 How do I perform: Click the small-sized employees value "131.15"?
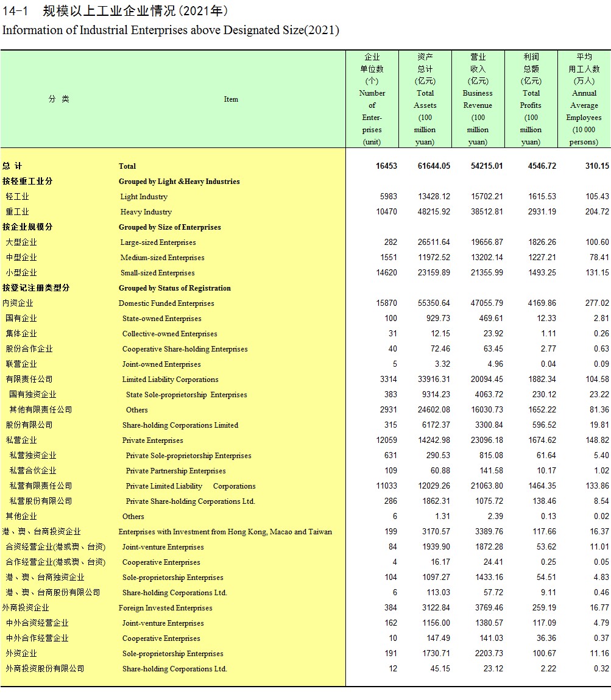pos(597,272)
